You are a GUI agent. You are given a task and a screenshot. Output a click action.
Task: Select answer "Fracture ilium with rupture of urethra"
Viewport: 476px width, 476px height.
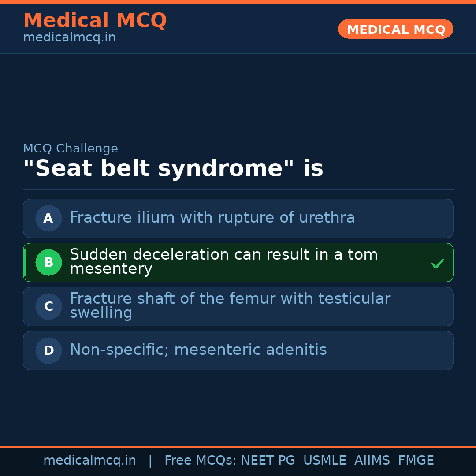pyautogui.click(x=212, y=218)
